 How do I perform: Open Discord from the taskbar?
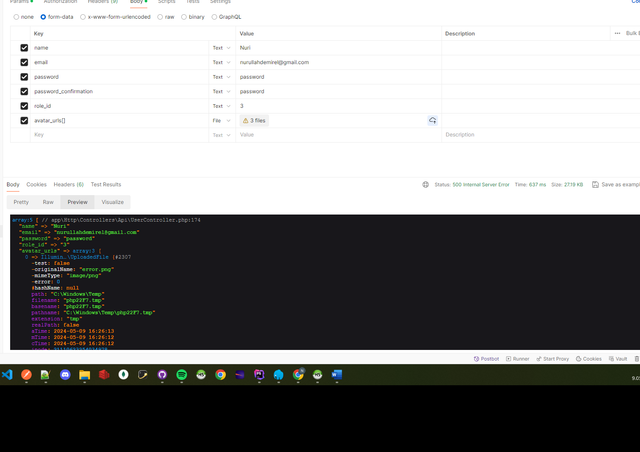click(x=65, y=374)
